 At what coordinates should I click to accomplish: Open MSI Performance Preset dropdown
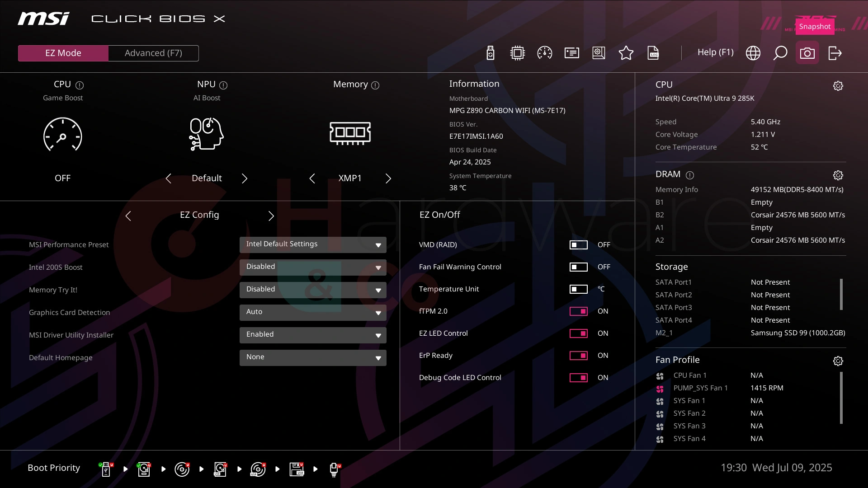tap(313, 244)
